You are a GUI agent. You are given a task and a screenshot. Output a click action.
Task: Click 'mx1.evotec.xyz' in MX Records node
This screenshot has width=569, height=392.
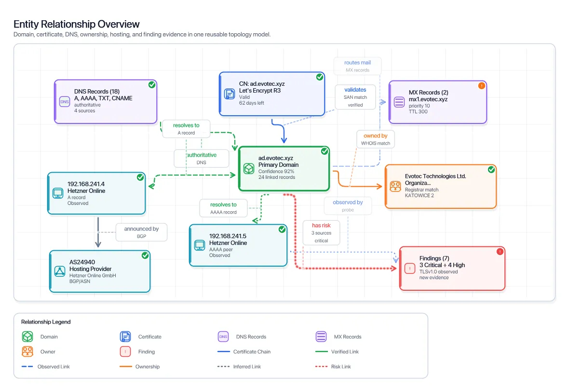pyautogui.click(x=428, y=99)
